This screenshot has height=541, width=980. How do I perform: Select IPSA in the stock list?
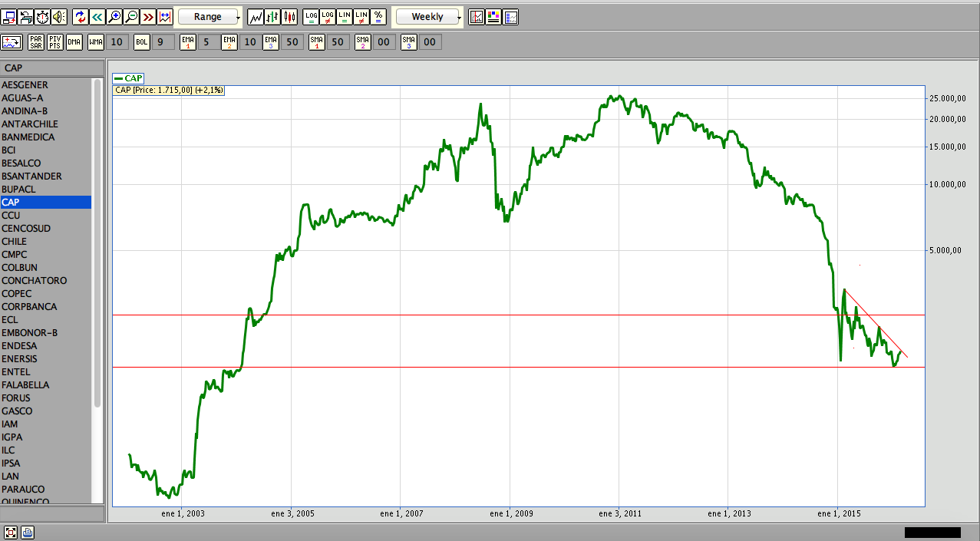(x=46, y=463)
